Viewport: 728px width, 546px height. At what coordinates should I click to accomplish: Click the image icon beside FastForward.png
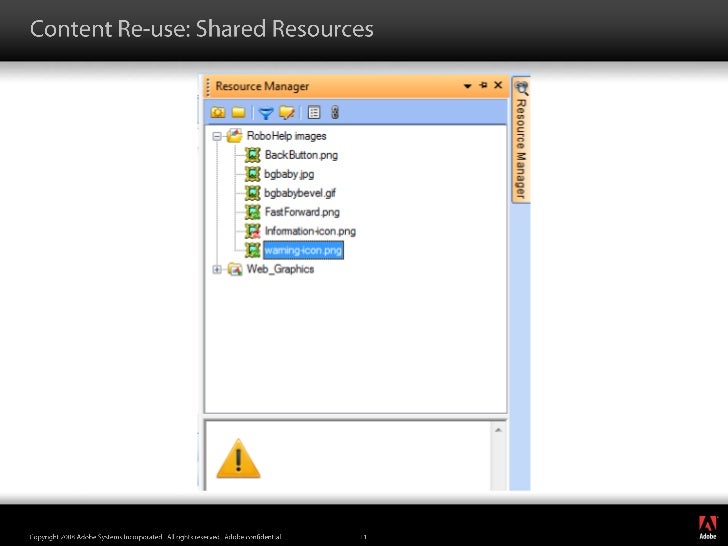(x=253, y=212)
